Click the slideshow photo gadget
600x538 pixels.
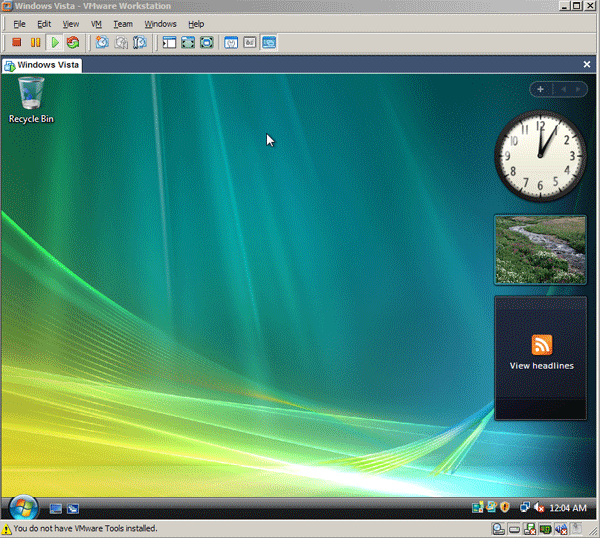[540, 249]
